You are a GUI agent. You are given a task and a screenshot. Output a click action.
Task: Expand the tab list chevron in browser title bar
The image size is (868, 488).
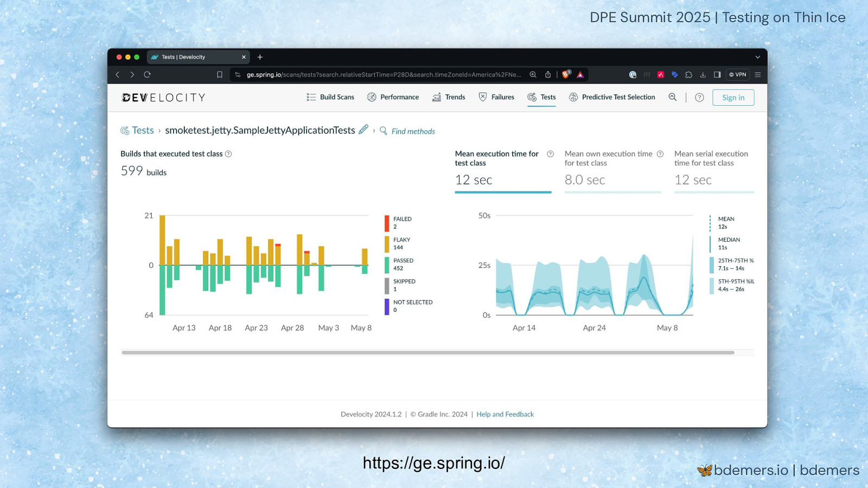[757, 57]
